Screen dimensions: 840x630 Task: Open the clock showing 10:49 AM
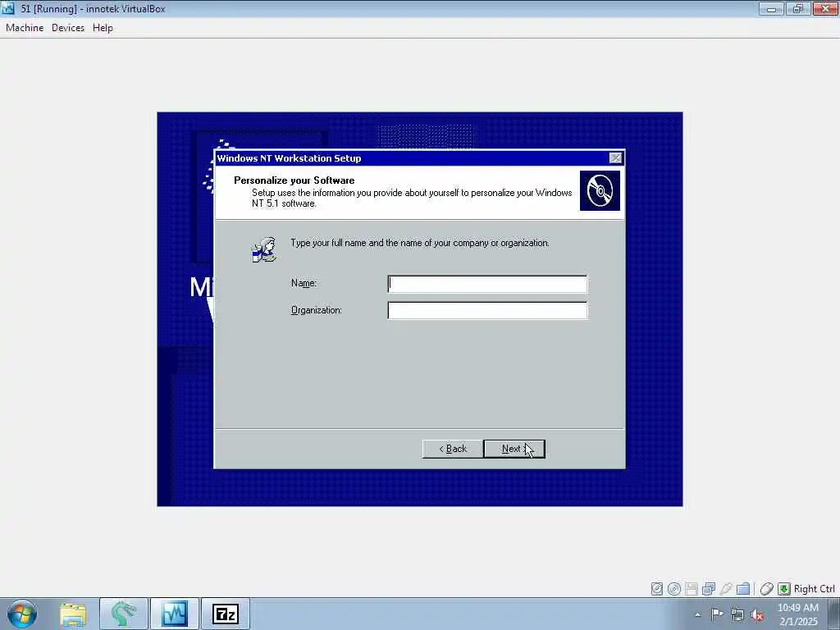click(798, 614)
